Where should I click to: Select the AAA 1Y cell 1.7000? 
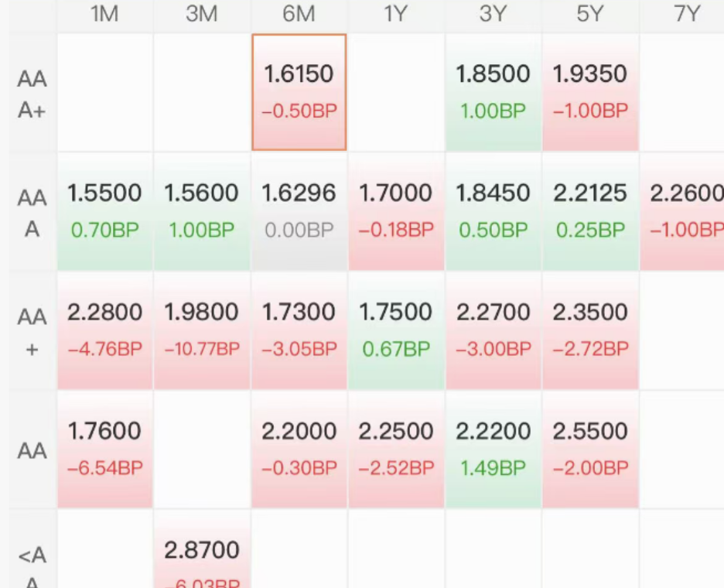(396, 211)
